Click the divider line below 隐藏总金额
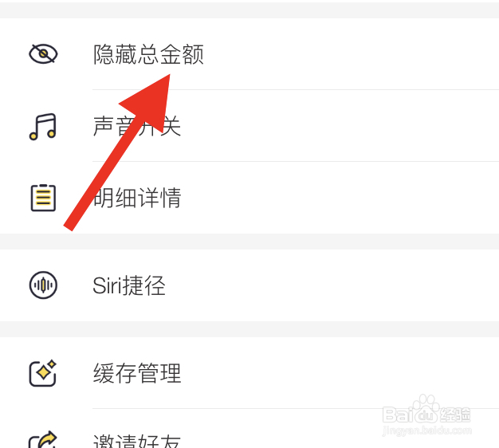The height and width of the screenshot is (448, 499). tap(296, 90)
